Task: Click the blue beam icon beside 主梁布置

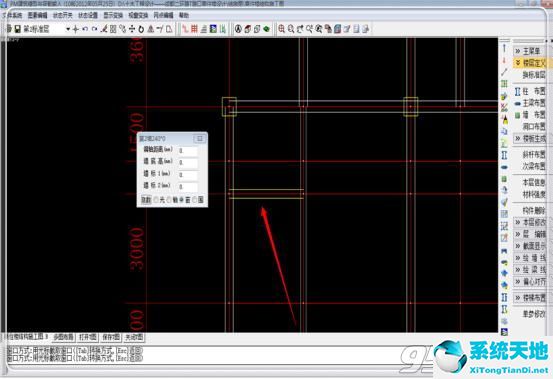Action: 517,103
